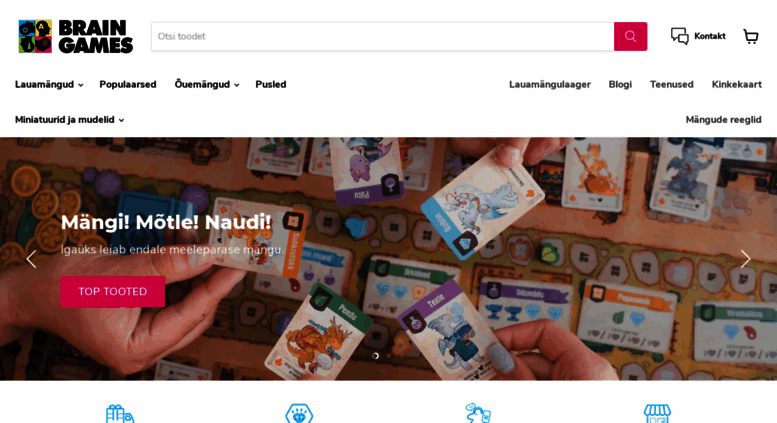This screenshot has width=777, height=423.
Task: Click the diamond quality icon
Action: (299, 414)
